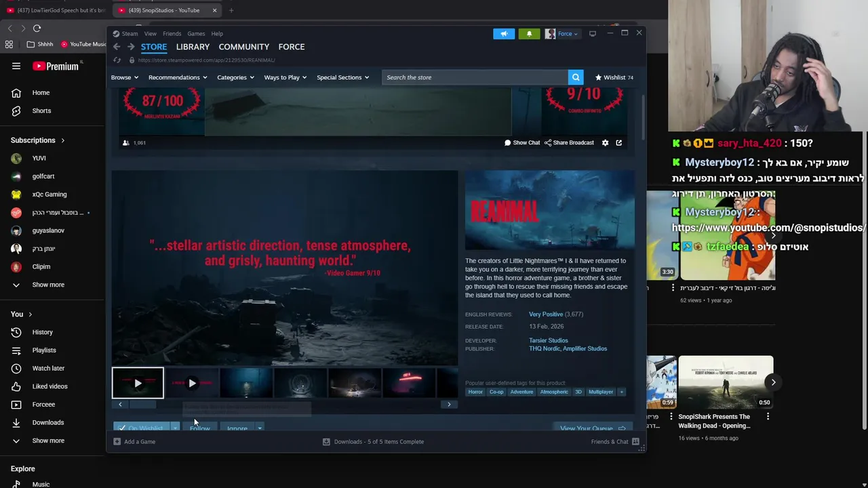
Task: Click the Horror tag
Action: (475, 392)
